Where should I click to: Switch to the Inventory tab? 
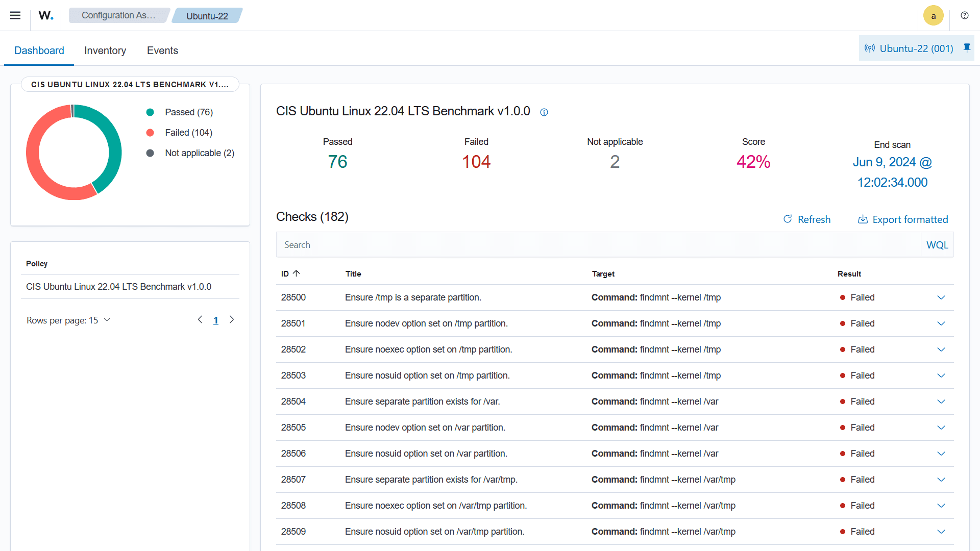tap(105, 51)
